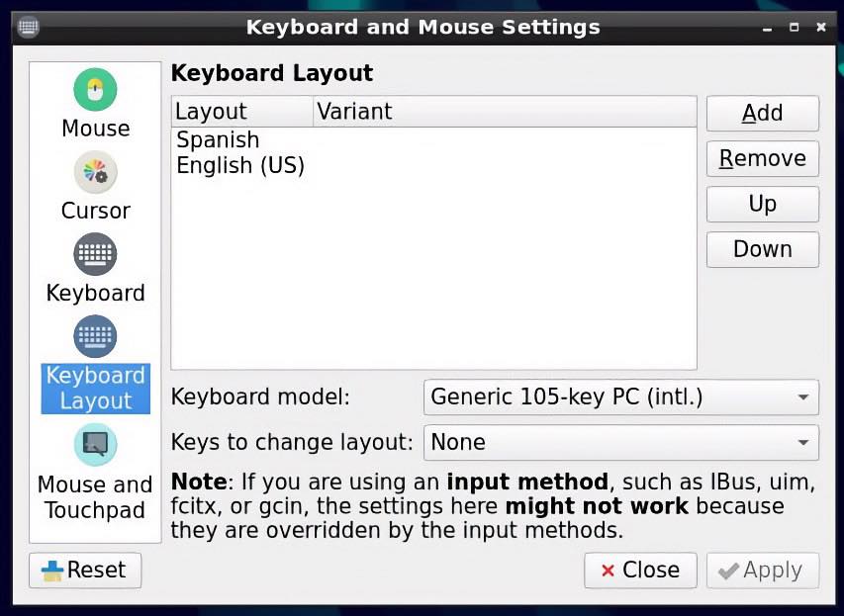The image size is (844, 616).
Task: Open the Keyboard section icon
Action: [x=95, y=254]
